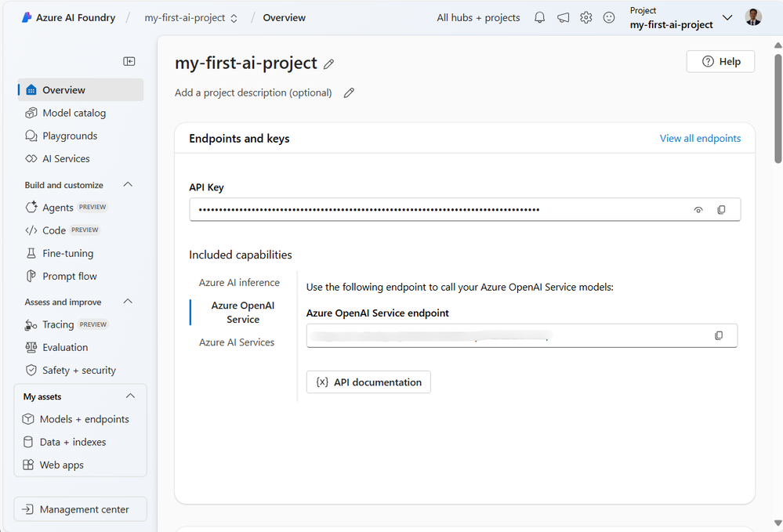This screenshot has width=783, height=532.
Task: Collapse the My assets section
Action: point(130,396)
